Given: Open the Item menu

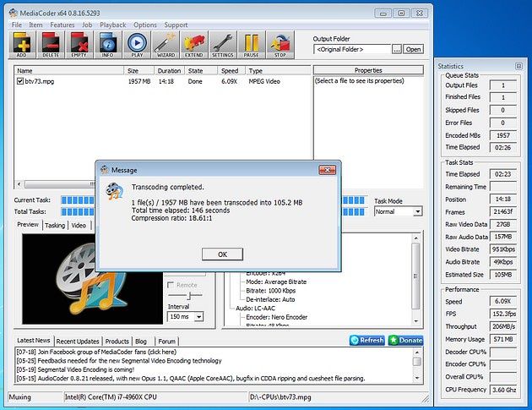Looking at the screenshot, I should point(35,25).
